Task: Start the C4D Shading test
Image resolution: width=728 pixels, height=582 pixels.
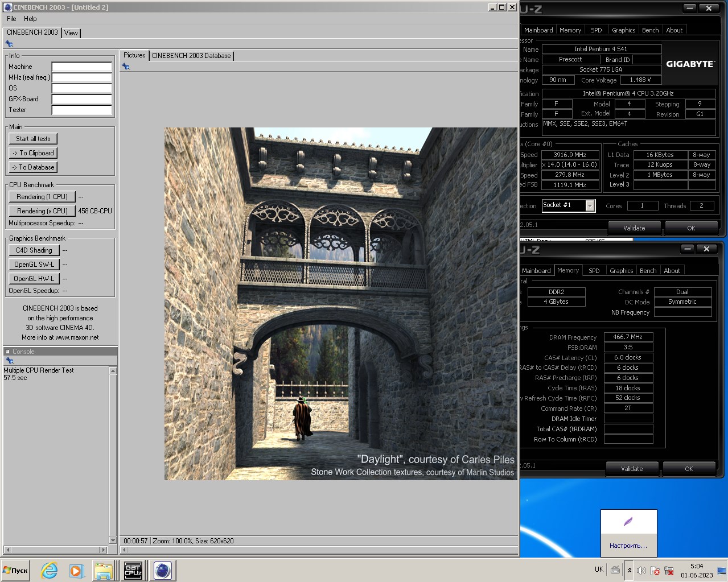Action: pyautogui.click(x=34, y=250)
